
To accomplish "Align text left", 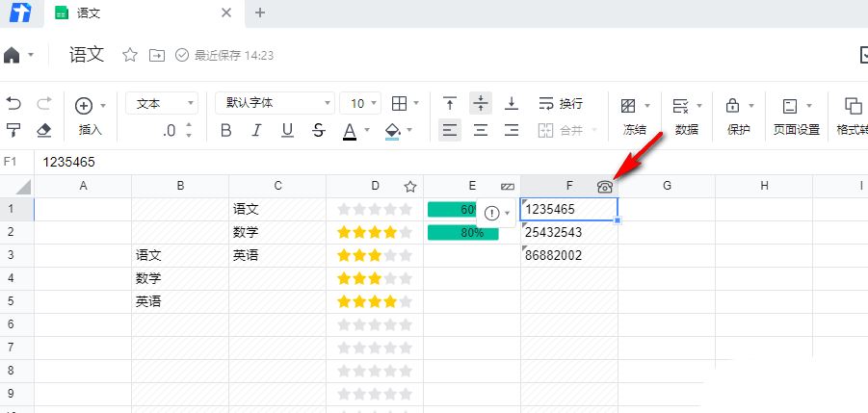I will [x=450, y=131].
